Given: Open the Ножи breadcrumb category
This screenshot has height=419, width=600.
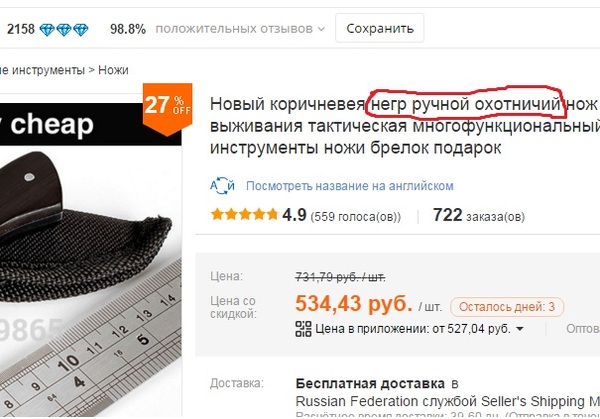Looking at the screenshot, I should 113,70.
